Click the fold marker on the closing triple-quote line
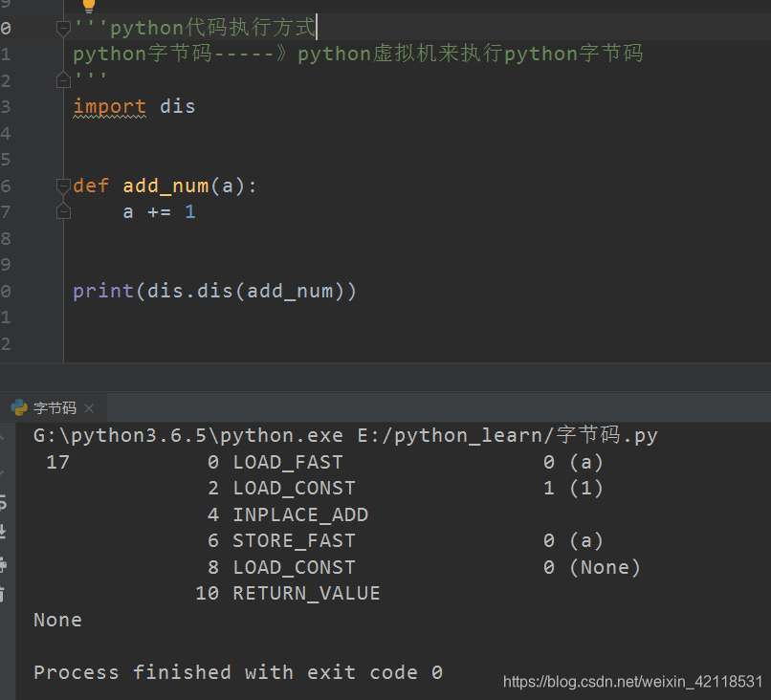The image size is (771, 700). coord(63,79)
